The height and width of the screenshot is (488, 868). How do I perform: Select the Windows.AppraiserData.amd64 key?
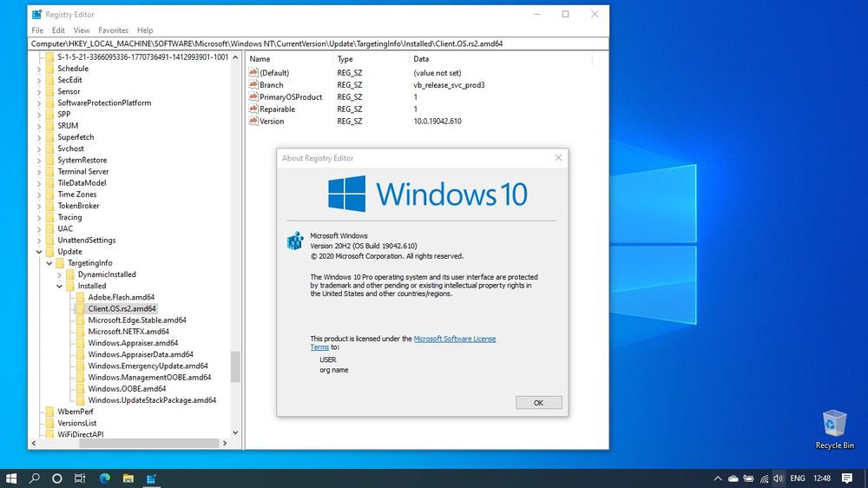141,354
